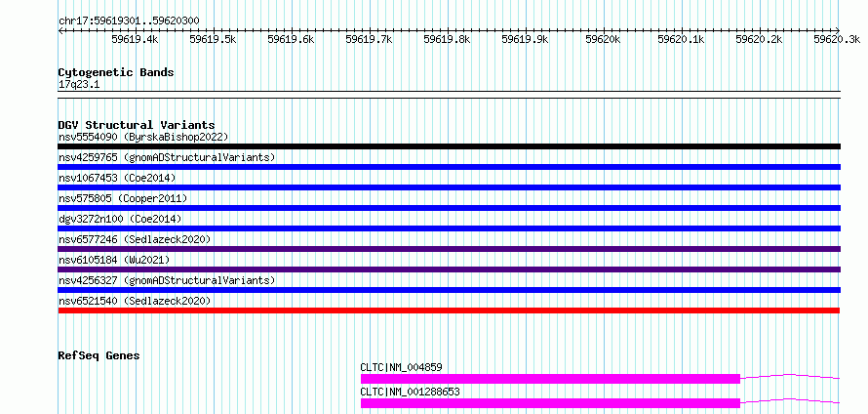
Task: Select the RefSeq Genes track title
Action: click(x=99, y=355)
